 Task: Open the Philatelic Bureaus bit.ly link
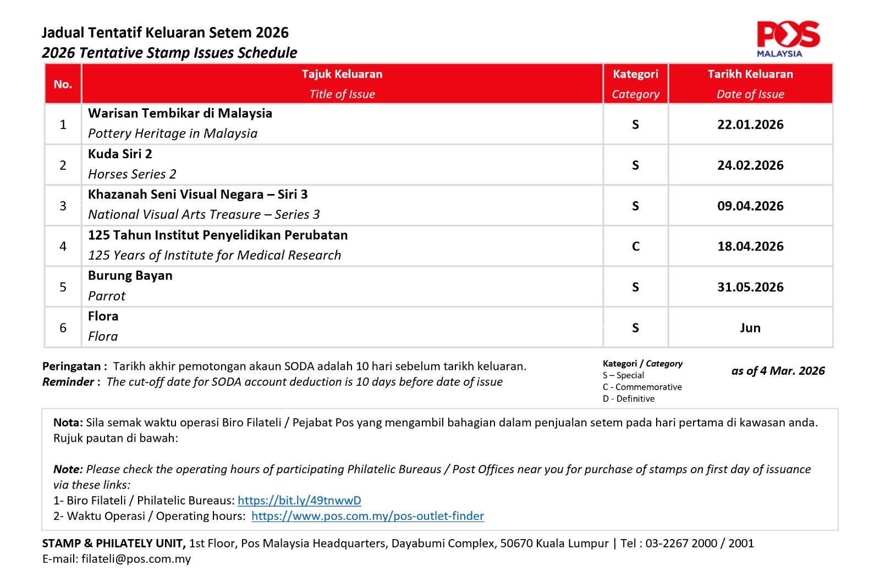click(x=299, y=500)
